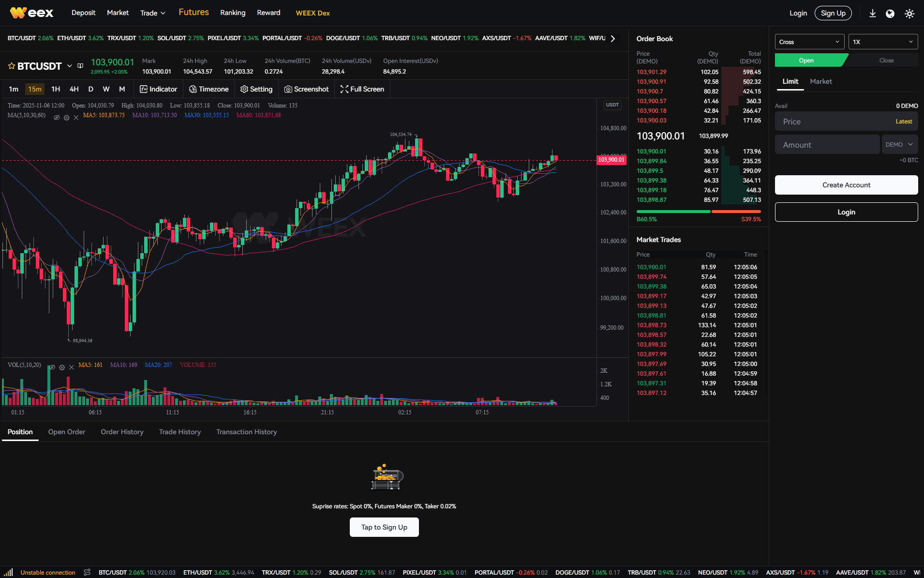The width and height of the screenshot is (924, 578).
Task: Open the Indicator selector on the chart toolbar
Action: point(158,89)
